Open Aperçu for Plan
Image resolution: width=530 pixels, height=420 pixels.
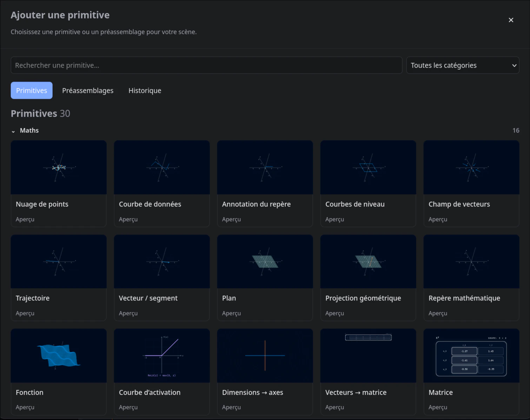[231, 313]
